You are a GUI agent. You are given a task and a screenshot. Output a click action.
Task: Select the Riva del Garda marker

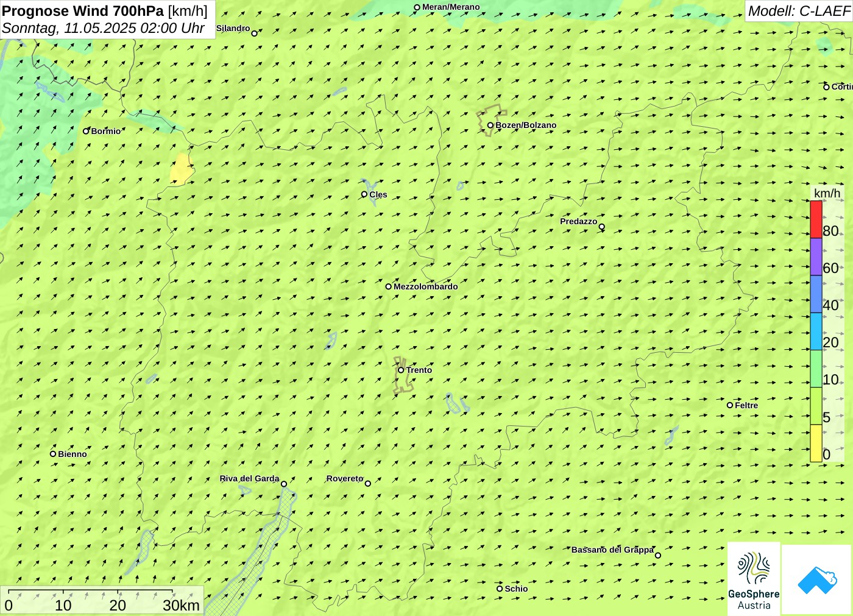284,484
